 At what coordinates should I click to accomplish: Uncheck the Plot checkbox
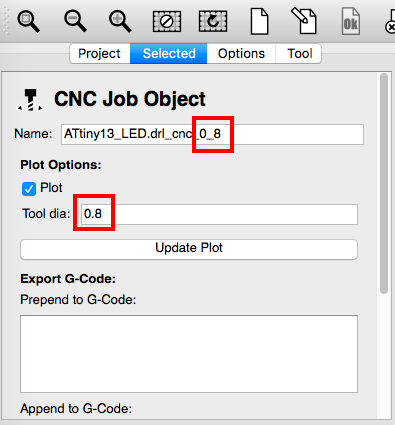tap(29, 189)
